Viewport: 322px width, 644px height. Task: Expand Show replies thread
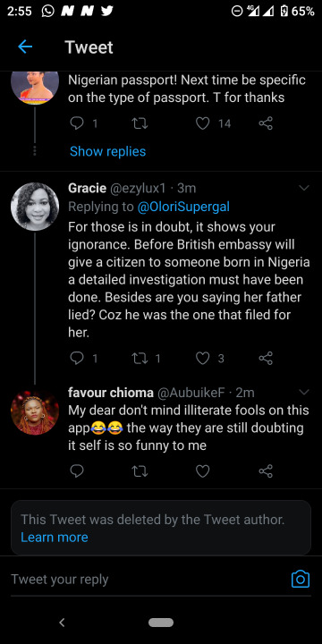(x=107, y=151)
